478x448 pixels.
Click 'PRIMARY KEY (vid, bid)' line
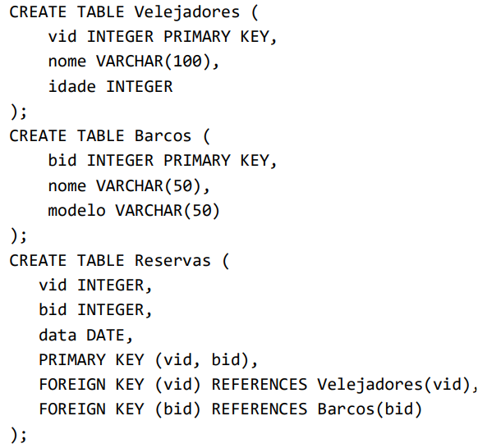point(148,360)
